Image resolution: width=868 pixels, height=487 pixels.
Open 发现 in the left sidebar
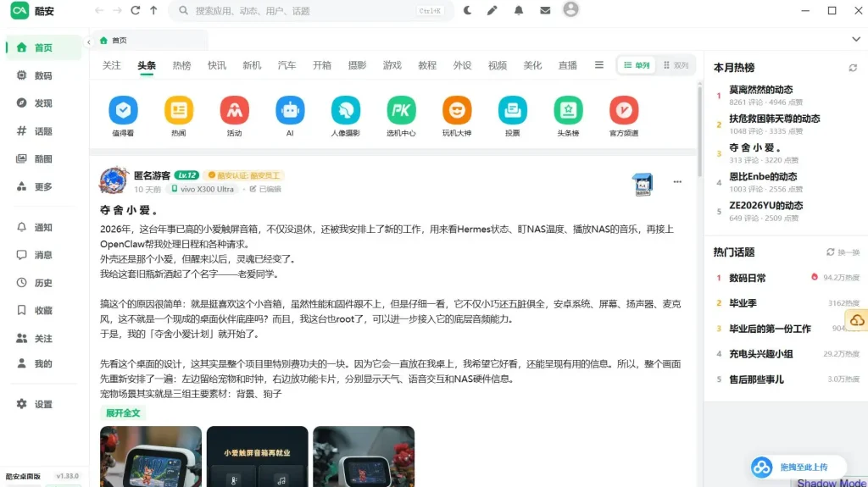click(43, 103)
